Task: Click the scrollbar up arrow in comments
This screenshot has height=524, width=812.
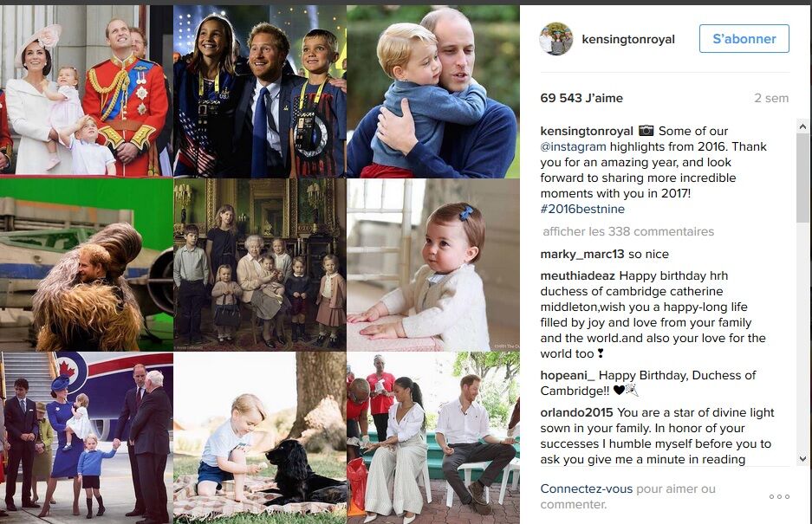Action: [802, 126]
